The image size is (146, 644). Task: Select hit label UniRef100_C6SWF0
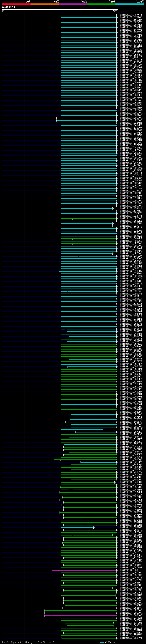tap(131, 75)
